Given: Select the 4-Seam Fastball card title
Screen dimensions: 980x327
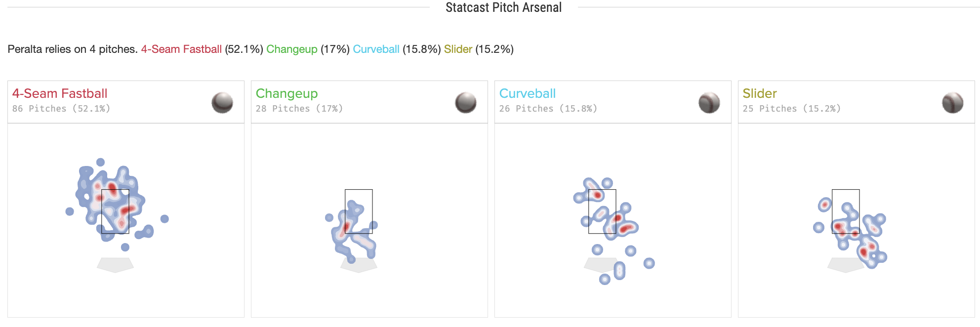Looking at the screenshot, I should pos(60,93).
